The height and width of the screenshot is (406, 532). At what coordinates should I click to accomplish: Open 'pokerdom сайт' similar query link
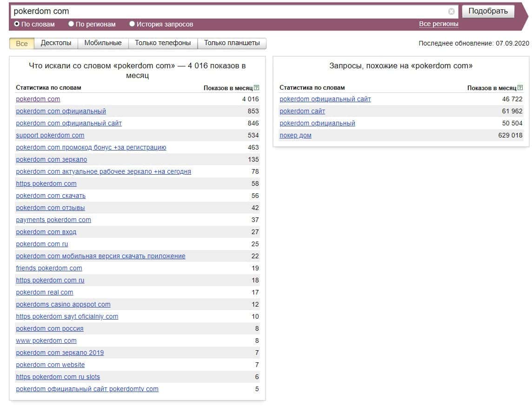(x=302, y=111)
